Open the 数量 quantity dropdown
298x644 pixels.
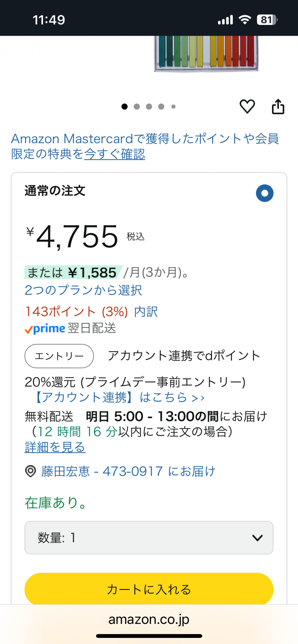coord(149,538)
